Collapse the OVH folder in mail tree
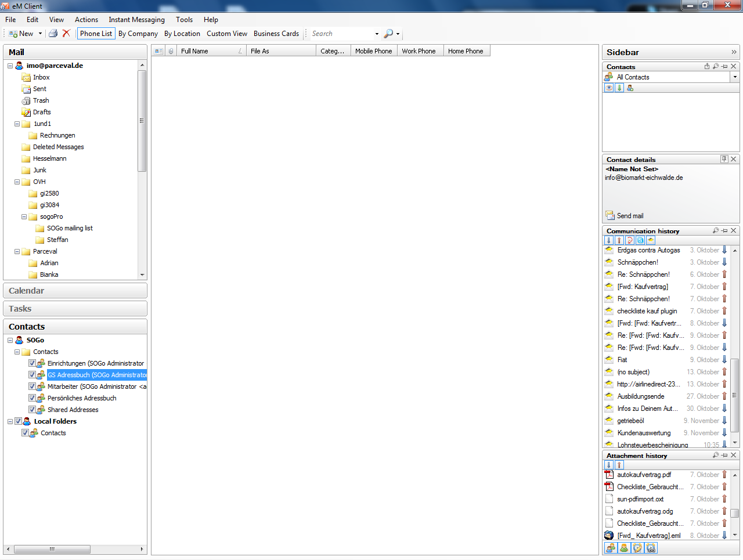This screenshot has height=560, width=743. coord(17,182)
